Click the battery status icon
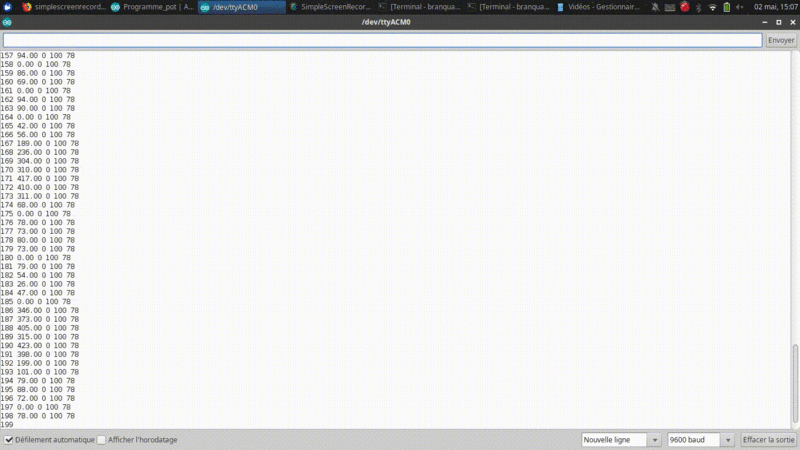The height and width of the screenshot is (450, 800). click(725, 7)
